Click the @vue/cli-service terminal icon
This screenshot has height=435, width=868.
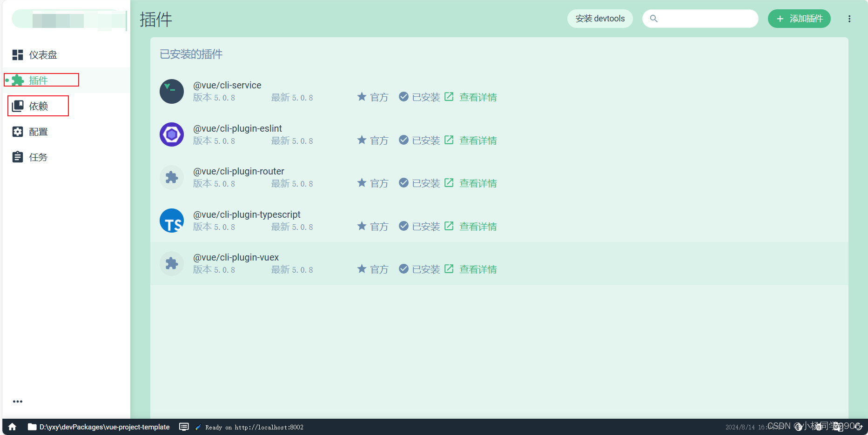tap(172, 91)
